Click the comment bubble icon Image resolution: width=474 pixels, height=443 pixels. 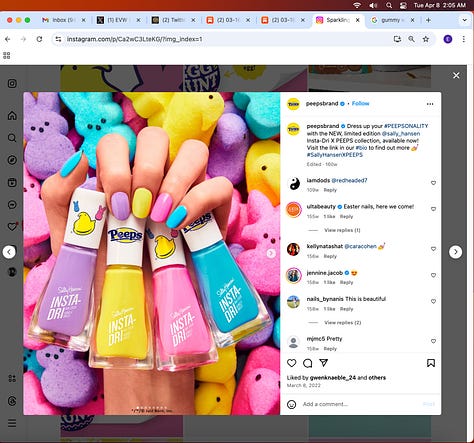point(308,363)
